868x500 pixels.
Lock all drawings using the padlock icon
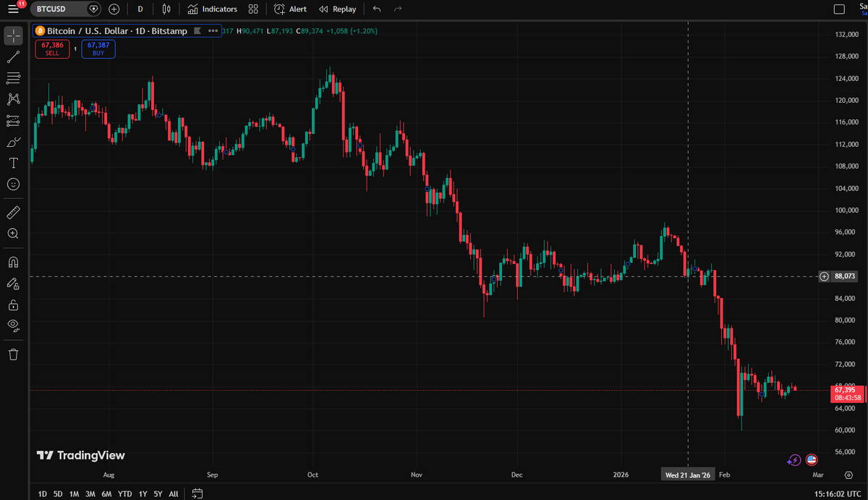tap(12, 305)
